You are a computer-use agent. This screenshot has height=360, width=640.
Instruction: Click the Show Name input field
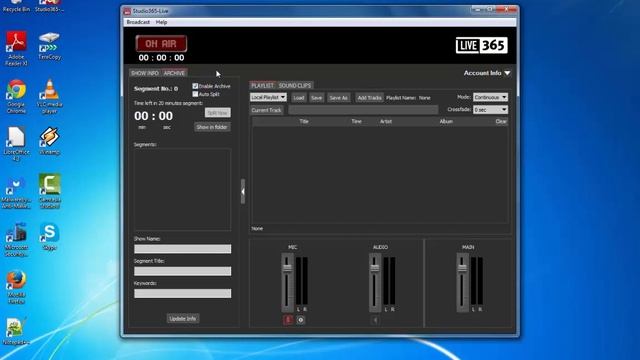(x=182, y=249)
